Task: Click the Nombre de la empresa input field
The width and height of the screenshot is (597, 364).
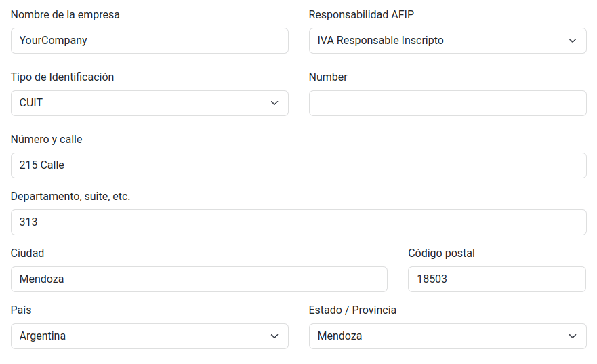Action: click(149, 41)
